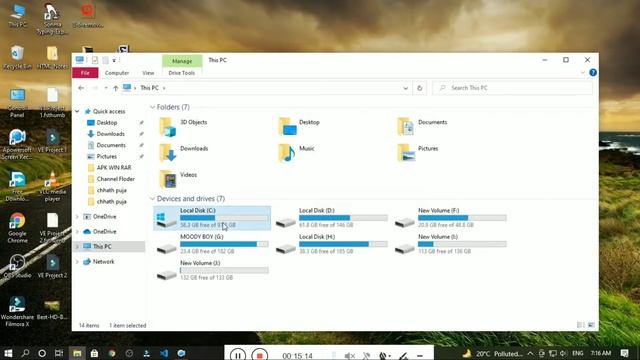Select MOODY BOY (G:) drive
The width and height of the screenshot is (640, 360).
[x=212, y=244]
